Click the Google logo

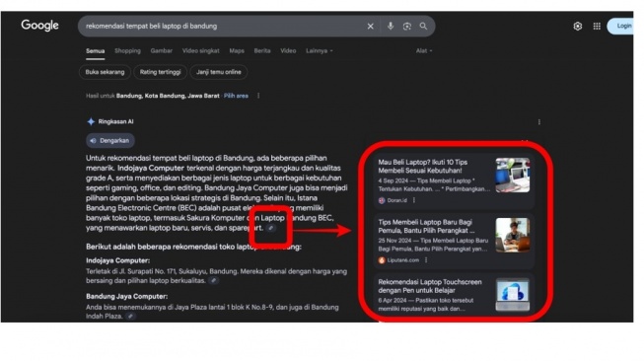pyautogui.click(x=39, y=26)
